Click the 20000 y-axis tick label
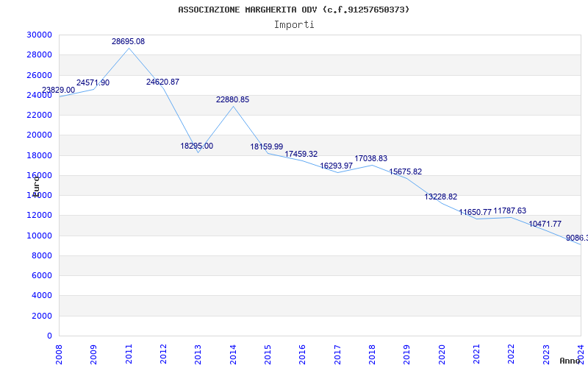 39,135
